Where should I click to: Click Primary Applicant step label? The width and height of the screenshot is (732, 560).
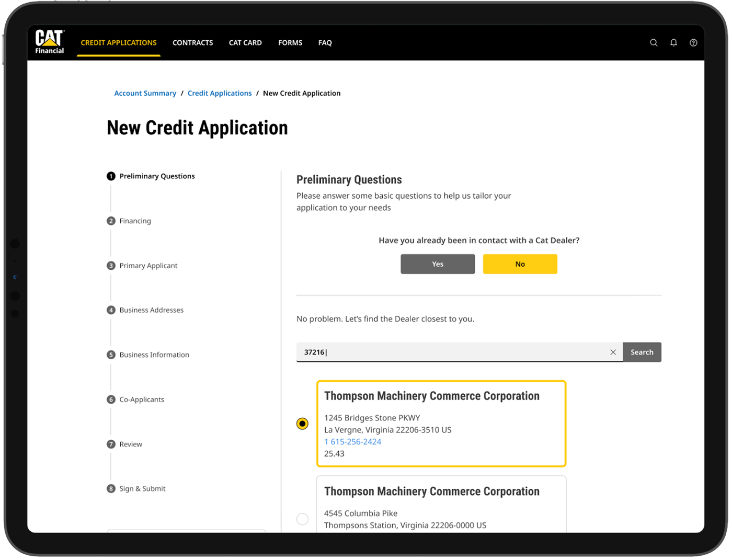click(148, 266)
